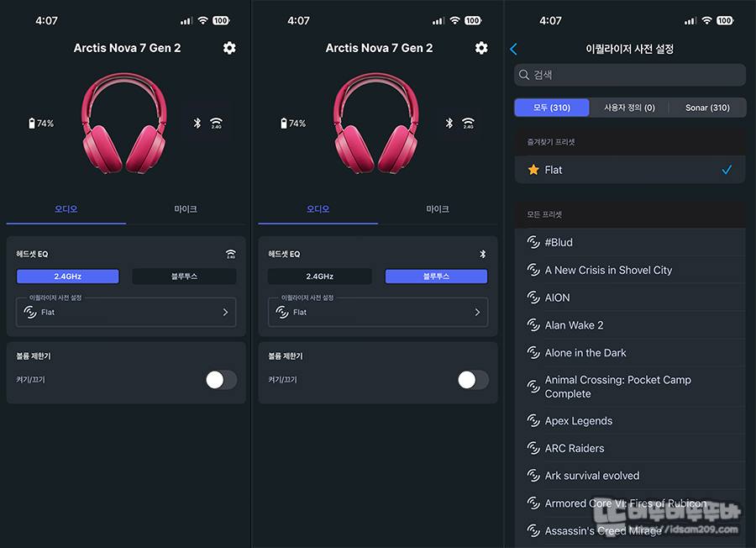Tap the star icon beside Flat favorite
Screen dimensions: 756x548
pyautogui.click(x=533, y=170)
